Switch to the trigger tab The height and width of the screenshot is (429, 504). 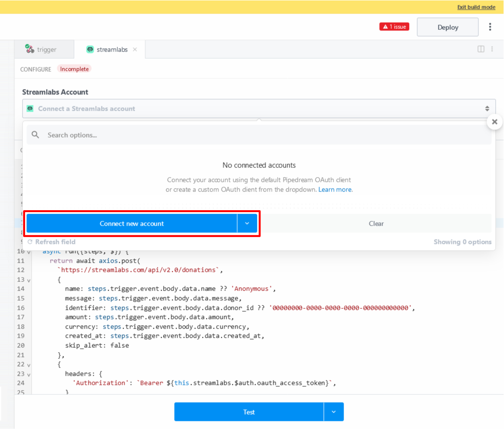point(44,50)
